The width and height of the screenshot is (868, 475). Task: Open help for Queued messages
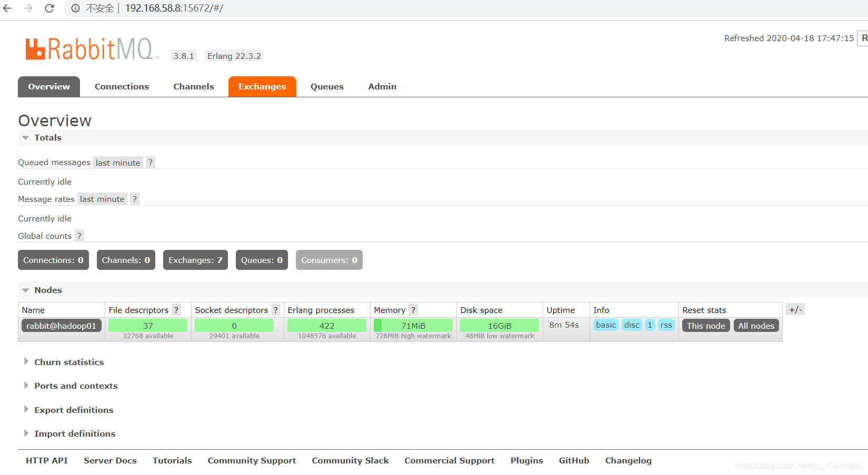(151, 163)
